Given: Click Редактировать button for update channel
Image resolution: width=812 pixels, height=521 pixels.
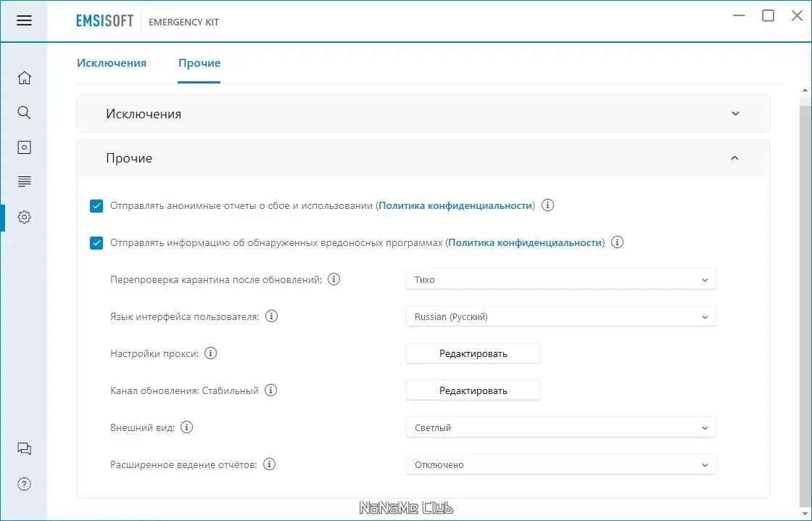Looking at the screenshot, I should point(473,390).
